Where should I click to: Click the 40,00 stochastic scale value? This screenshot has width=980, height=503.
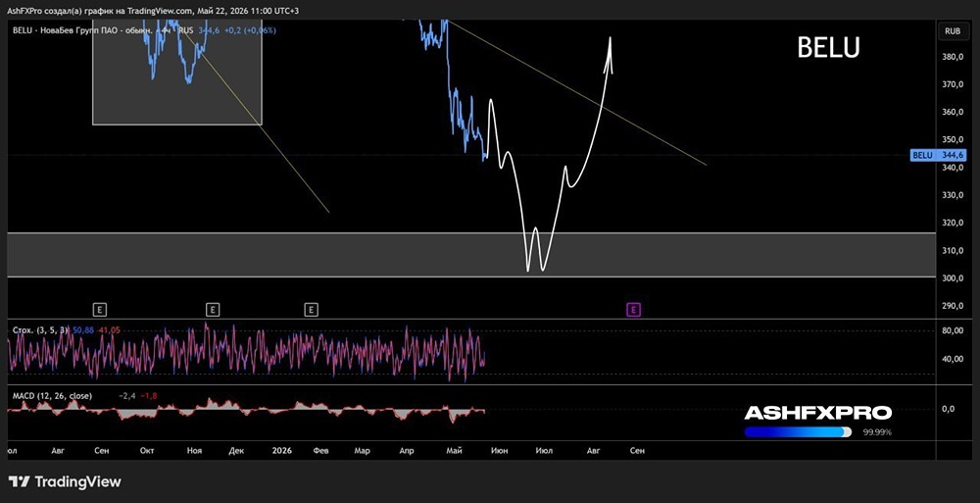tap(953, 359)
